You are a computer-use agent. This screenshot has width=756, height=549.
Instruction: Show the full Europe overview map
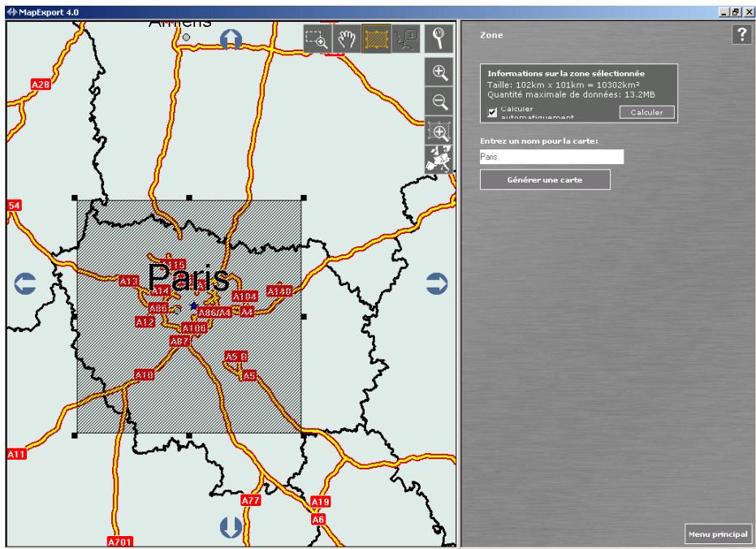coord(439,159)
